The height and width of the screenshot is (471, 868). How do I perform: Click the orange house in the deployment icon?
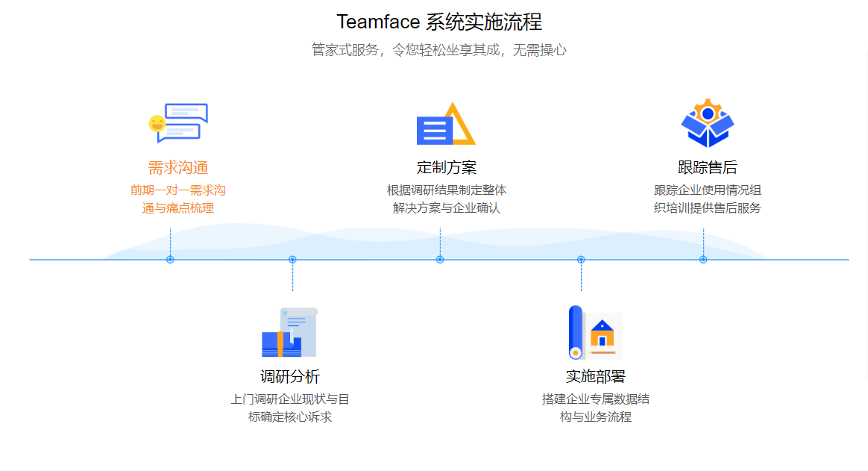pos(604,339)
